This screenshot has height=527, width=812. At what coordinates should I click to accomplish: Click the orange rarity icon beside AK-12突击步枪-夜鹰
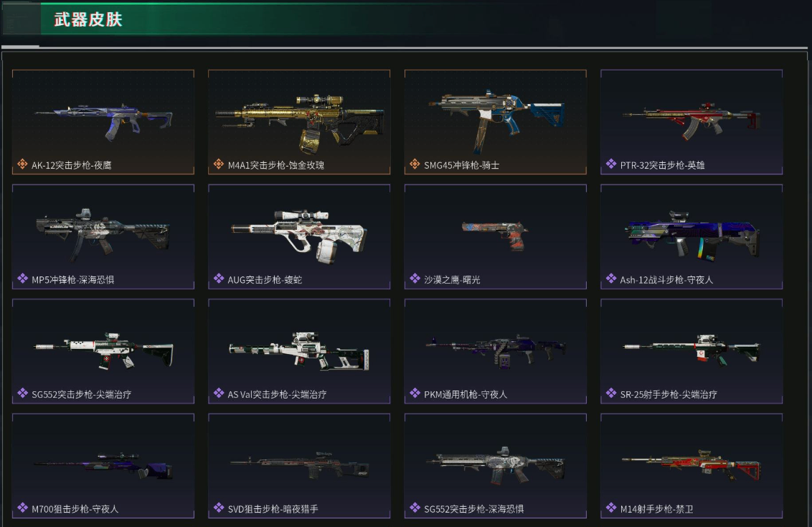coord(22,164)
